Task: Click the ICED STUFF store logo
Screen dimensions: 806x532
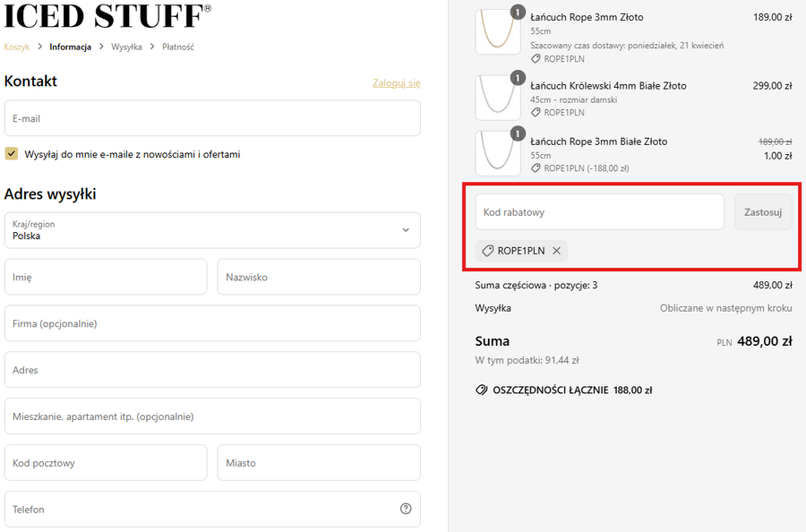Action: (x=107, y=15)
